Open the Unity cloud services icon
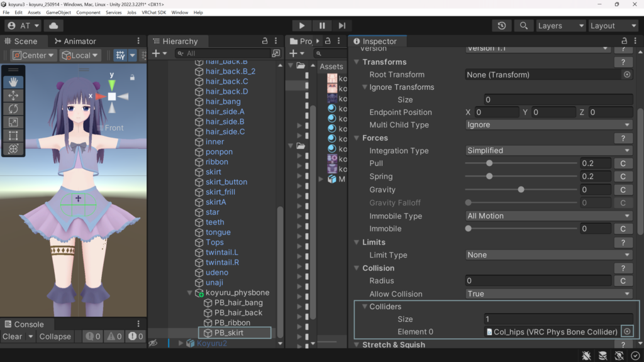 53,26
